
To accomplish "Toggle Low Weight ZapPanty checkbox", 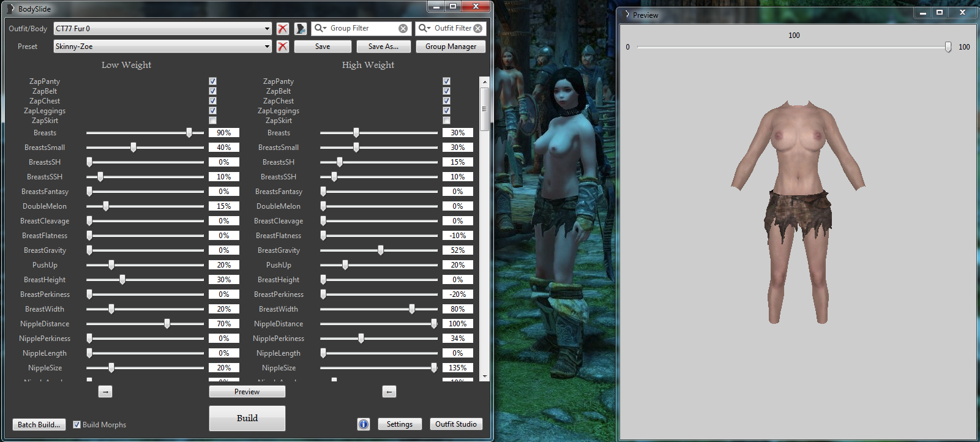I will tap(212, 81).
